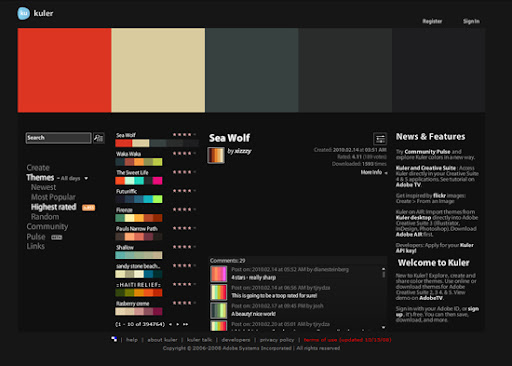Click the AdobeTV link in Welcome text
Screen dimensions: 512x366
(431, 298)
